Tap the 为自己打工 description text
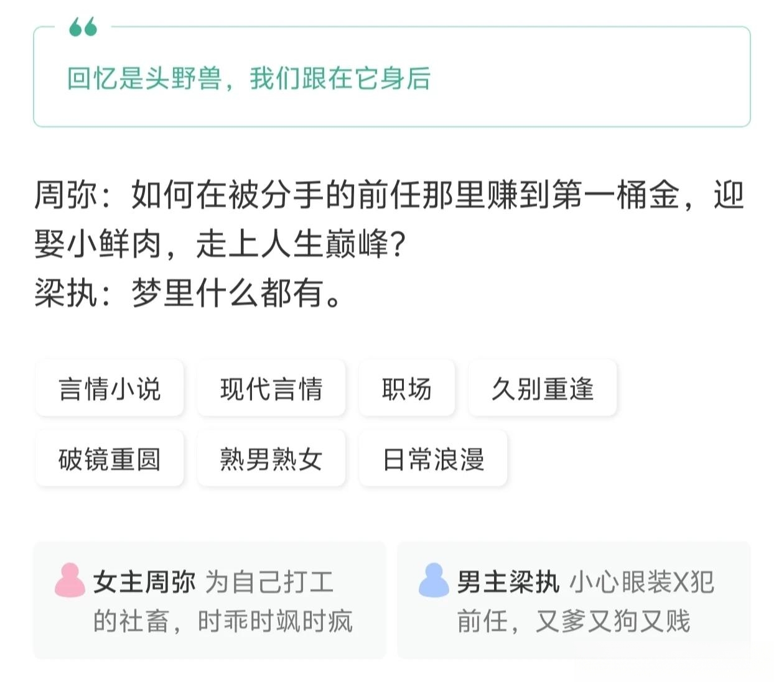The width and height of the screenshot is (784, 689). [269, 582]
